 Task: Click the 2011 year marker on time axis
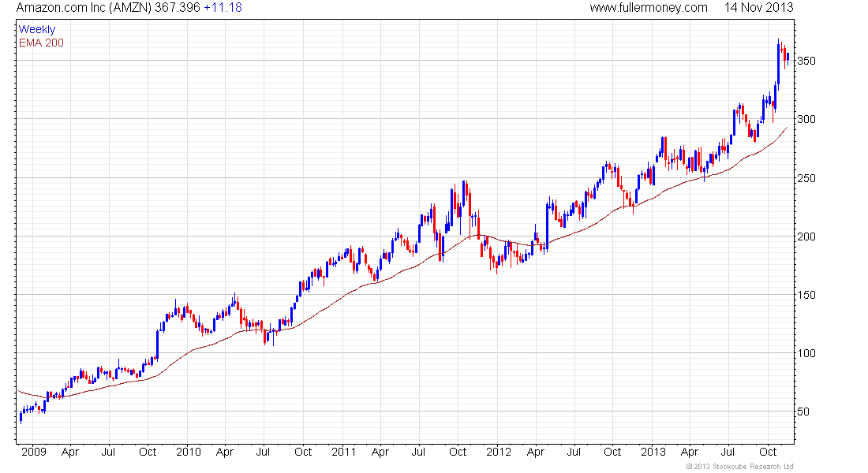(343, 452)
